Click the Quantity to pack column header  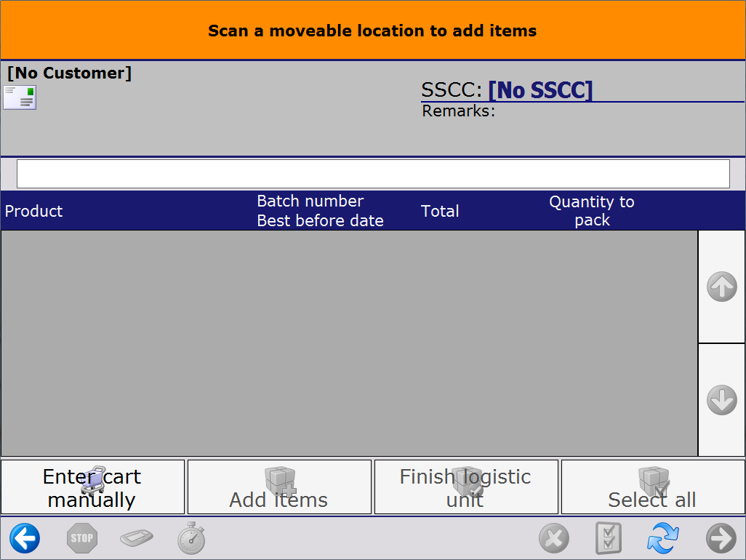(591, 211)
